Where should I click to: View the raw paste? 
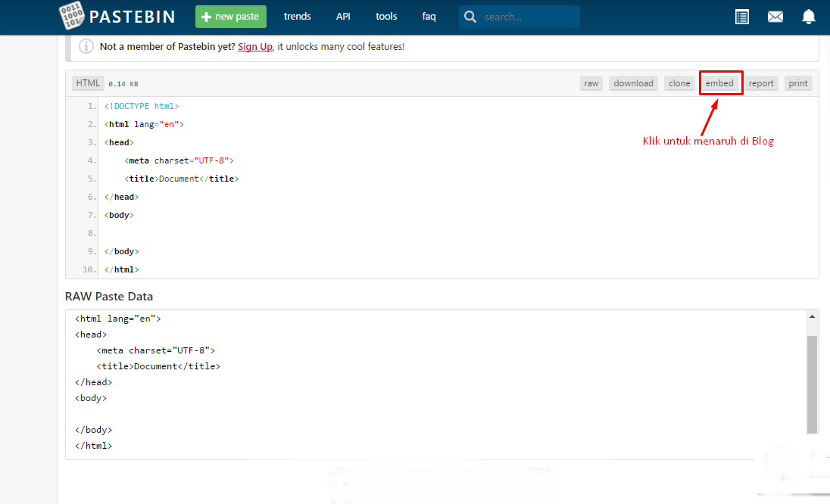(591, 82)
